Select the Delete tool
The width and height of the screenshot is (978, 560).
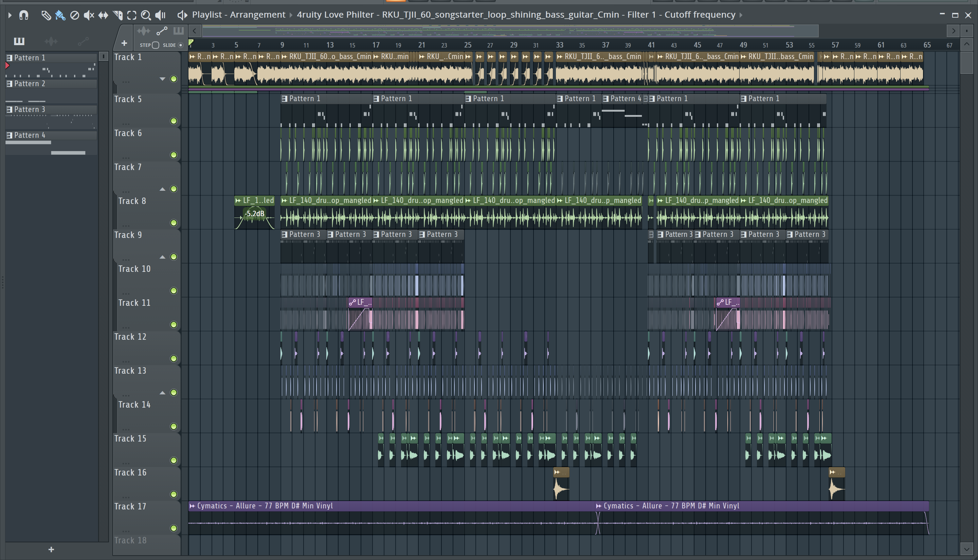(x=75, y=15)
